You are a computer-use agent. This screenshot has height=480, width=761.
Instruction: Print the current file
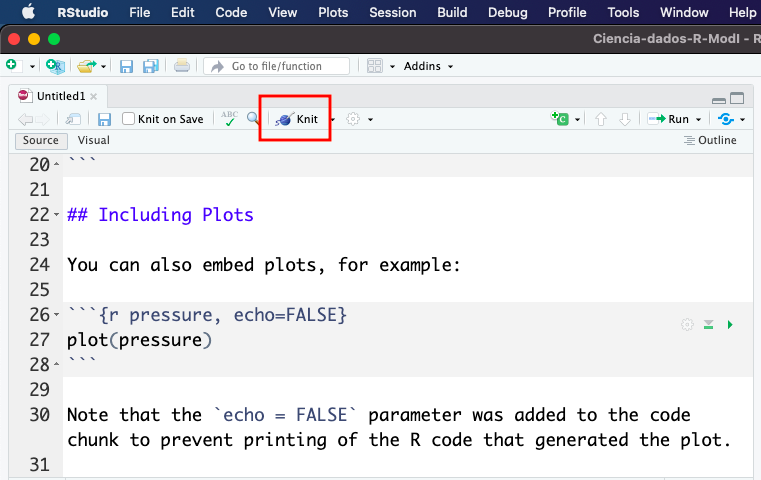182,66
